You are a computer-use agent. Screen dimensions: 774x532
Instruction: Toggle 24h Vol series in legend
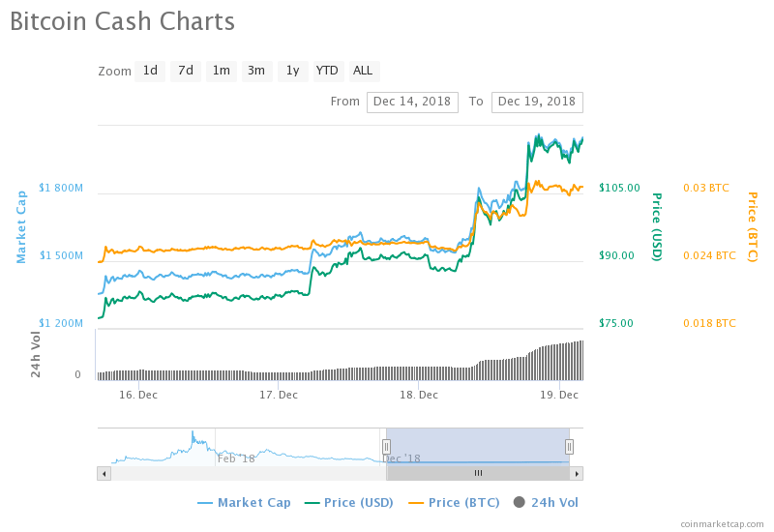point(546,503)
